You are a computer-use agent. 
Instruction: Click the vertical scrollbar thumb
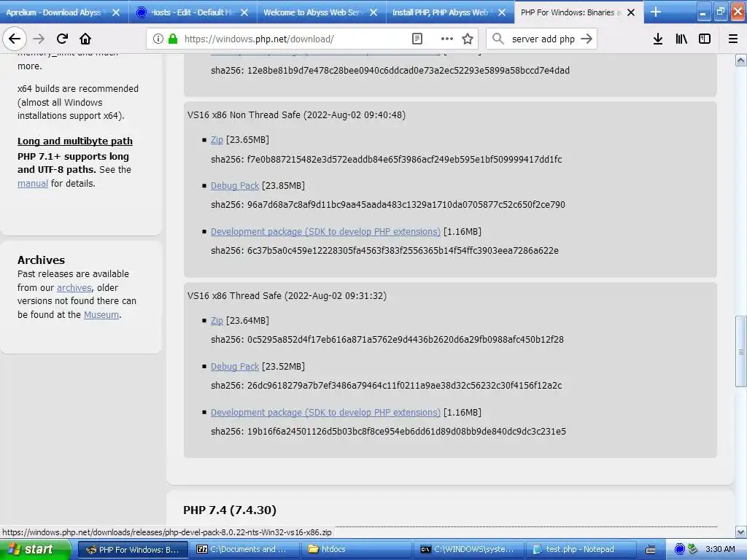tap(740, 351)
